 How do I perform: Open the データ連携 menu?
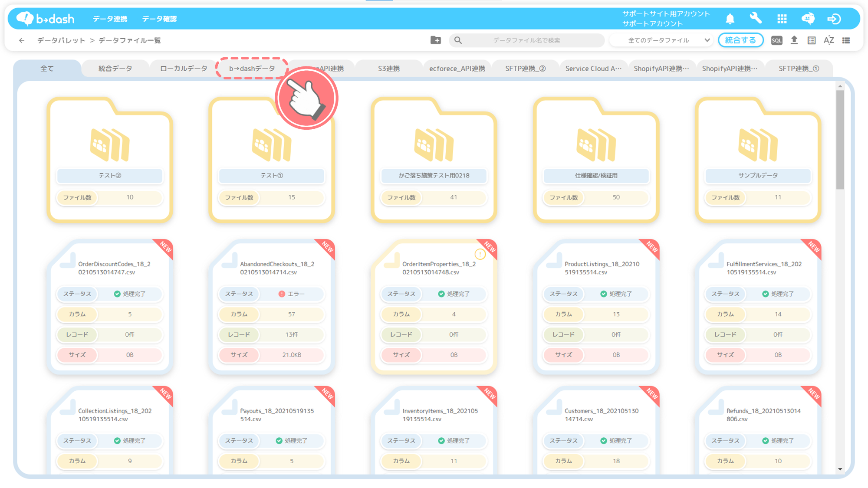tap(110, 19)
